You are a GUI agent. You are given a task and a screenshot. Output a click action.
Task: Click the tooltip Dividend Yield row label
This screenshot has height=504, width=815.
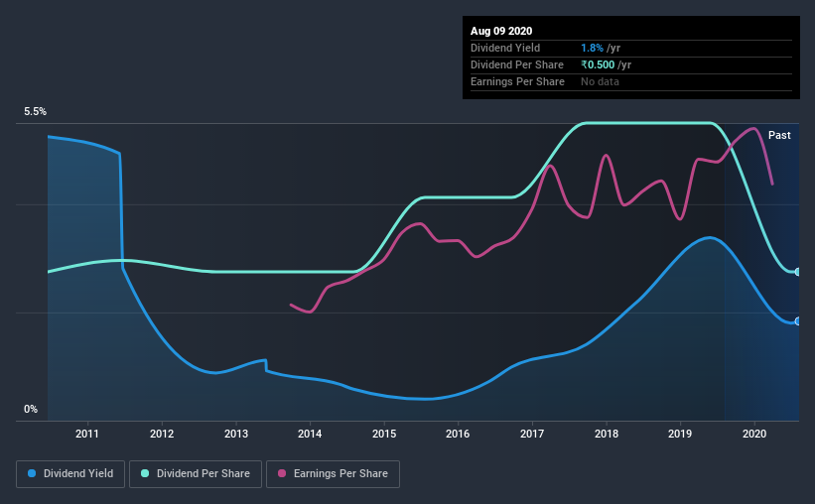click(505, 48)
